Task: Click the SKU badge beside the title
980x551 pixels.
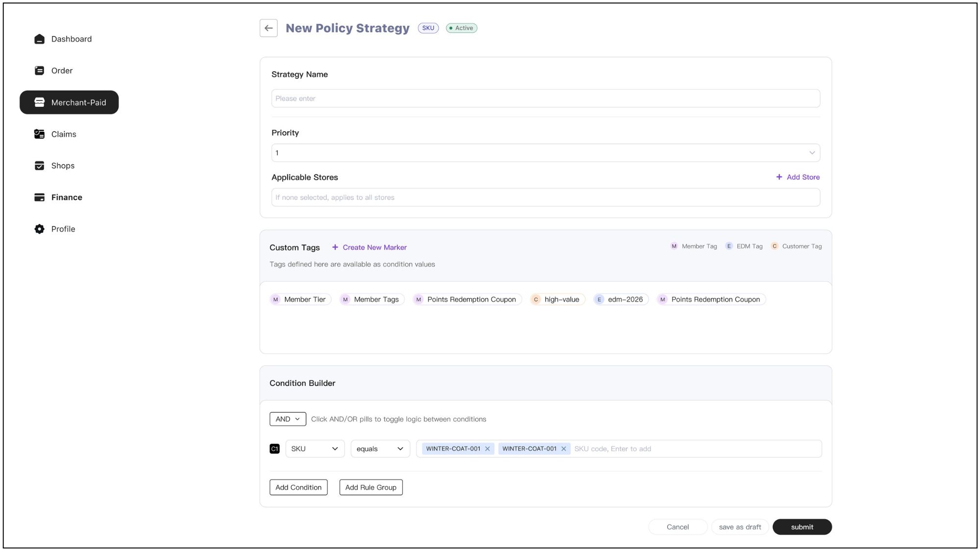Action: (428, 28)
